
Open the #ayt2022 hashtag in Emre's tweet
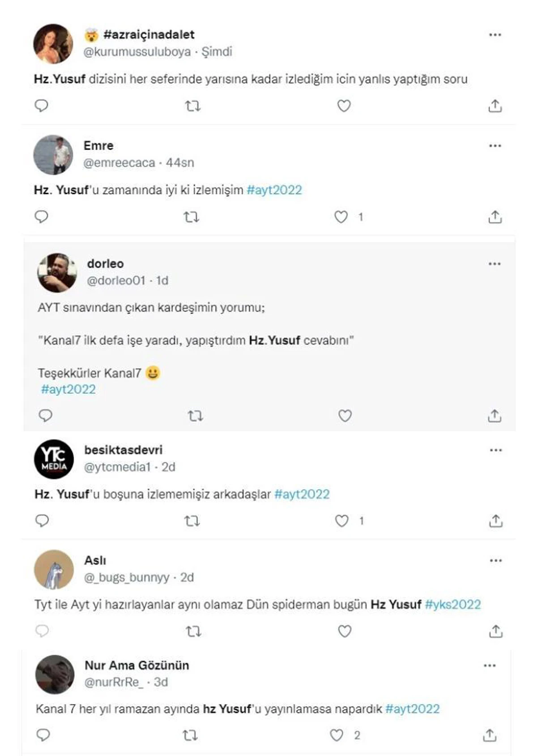coord(274,189)
